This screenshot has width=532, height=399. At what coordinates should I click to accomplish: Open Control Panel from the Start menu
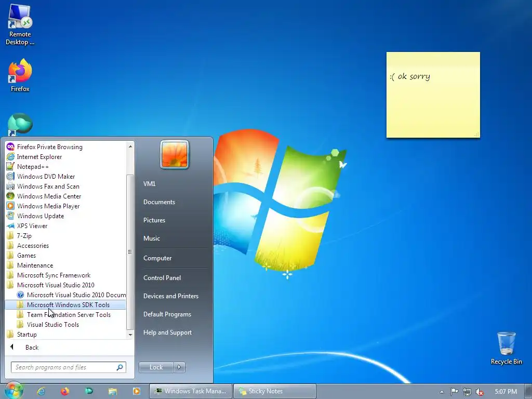(162, 277)
